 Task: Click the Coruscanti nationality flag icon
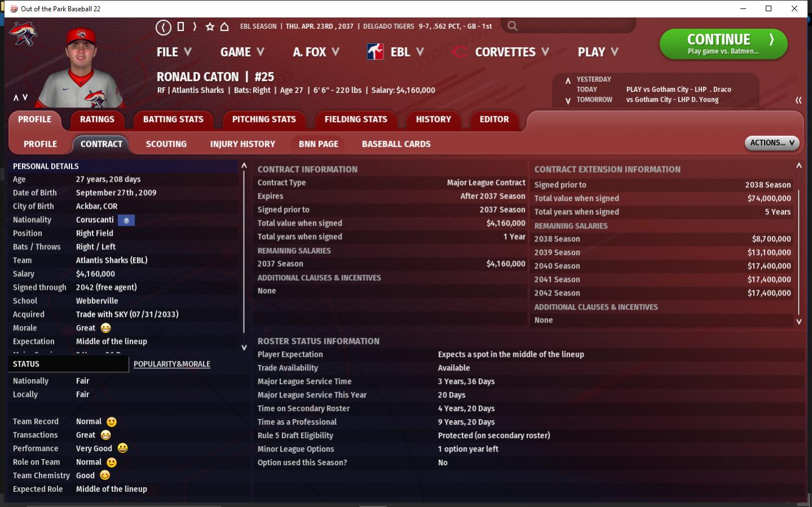click(x=126, y=220)
